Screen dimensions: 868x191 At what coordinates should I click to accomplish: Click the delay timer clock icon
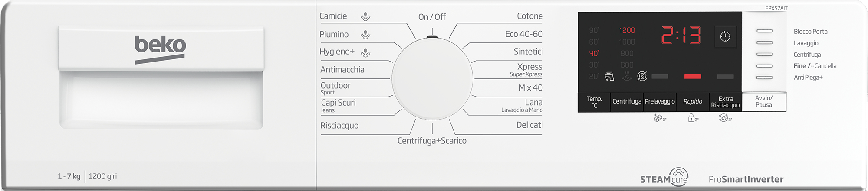(725, 36)
